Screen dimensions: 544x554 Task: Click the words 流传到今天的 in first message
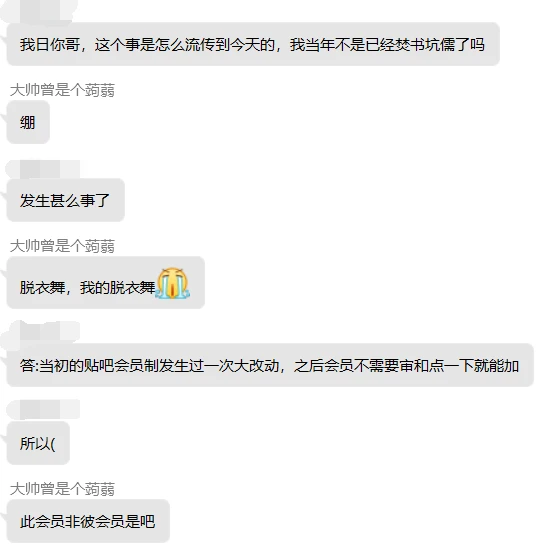pyautogui.click(x=231, y=45)
